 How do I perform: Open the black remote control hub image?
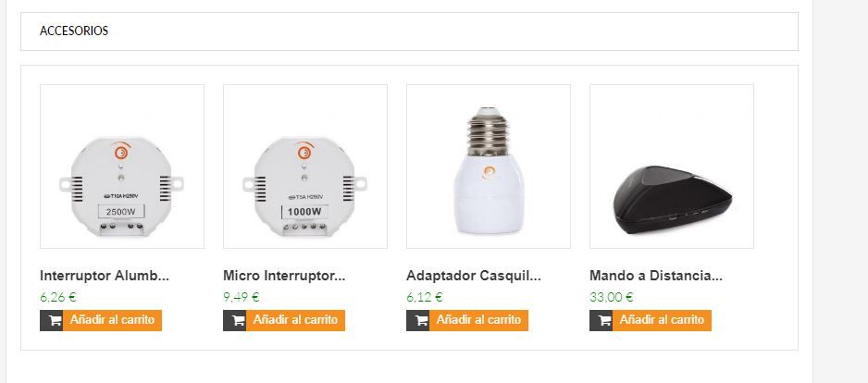pyautogui.click(x=672, y=167)
